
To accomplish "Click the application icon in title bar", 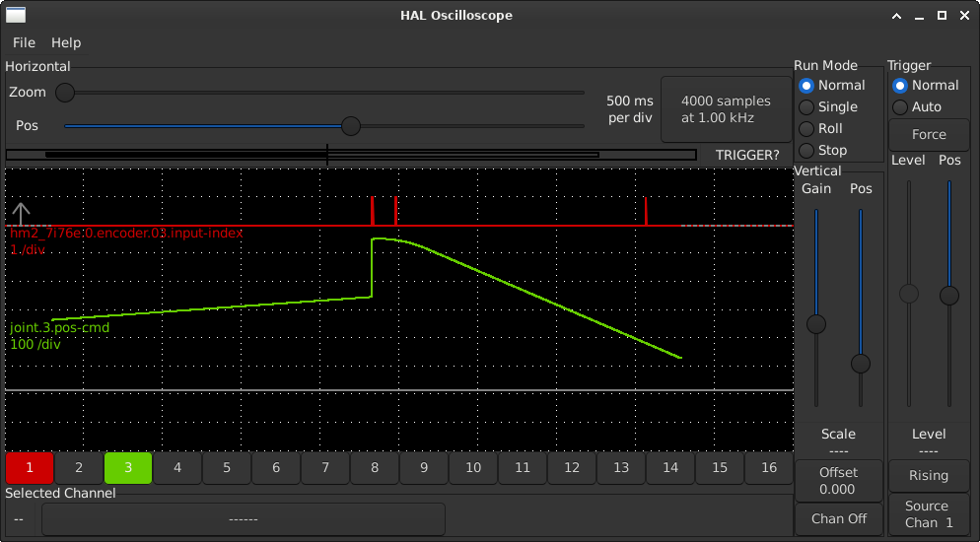I will point(17,15).
